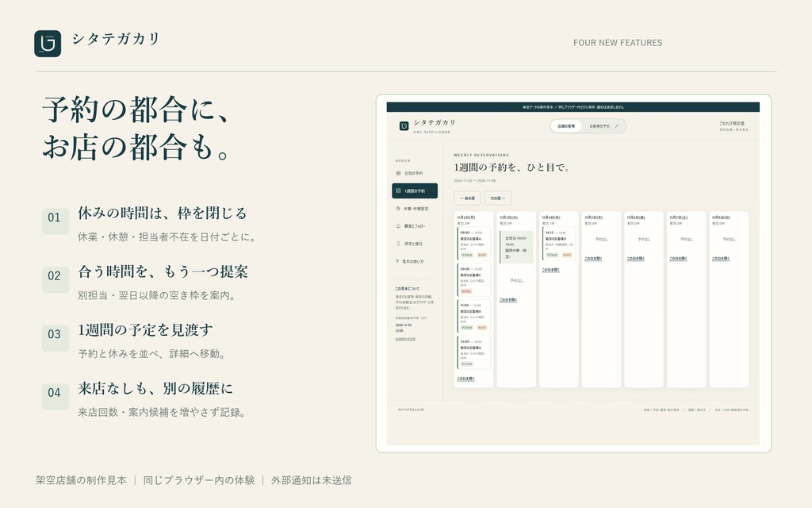Click the heading 合う時間を、もう一つ提案
The image size is (812, 508).
163,271
